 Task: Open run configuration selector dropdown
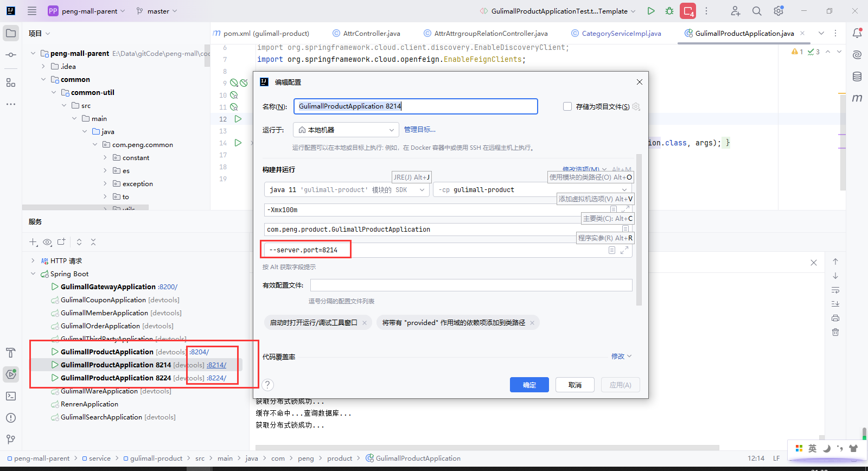[558, 11]
